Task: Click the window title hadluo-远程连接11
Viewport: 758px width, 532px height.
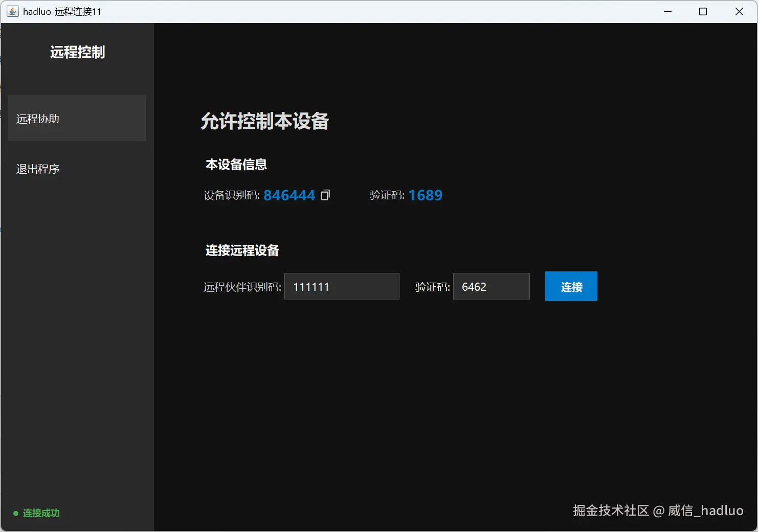Action: (62, 11)
